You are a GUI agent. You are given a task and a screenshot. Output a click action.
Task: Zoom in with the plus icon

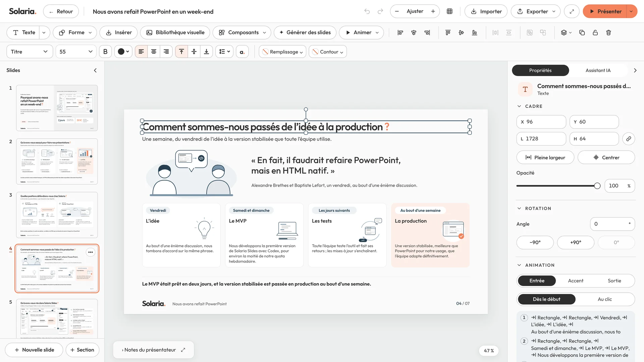pyautogui.click(x=433, y=11)
